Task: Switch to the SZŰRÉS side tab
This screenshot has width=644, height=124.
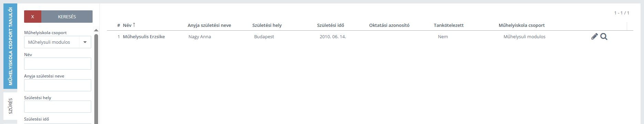Action: coord(10,106)
